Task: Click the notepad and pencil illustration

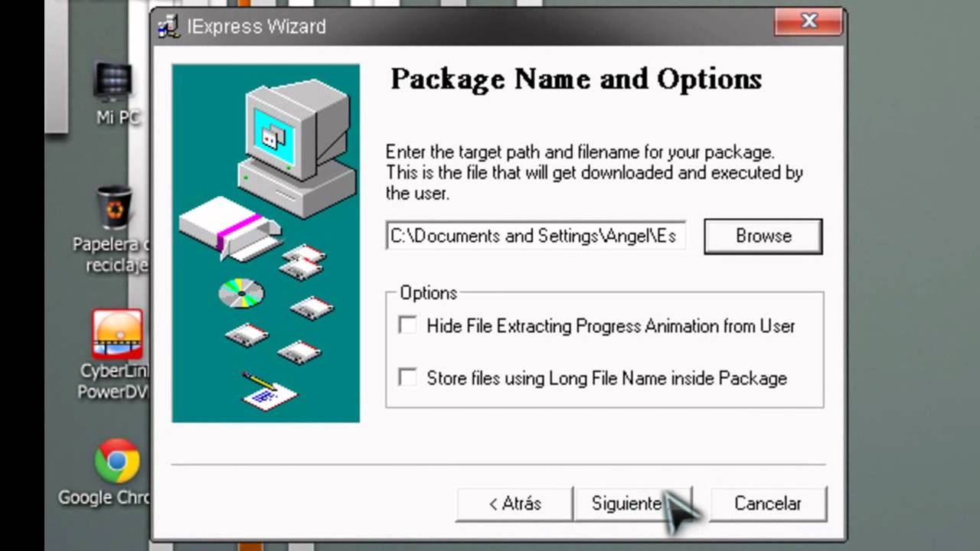Action: point(269,392)
